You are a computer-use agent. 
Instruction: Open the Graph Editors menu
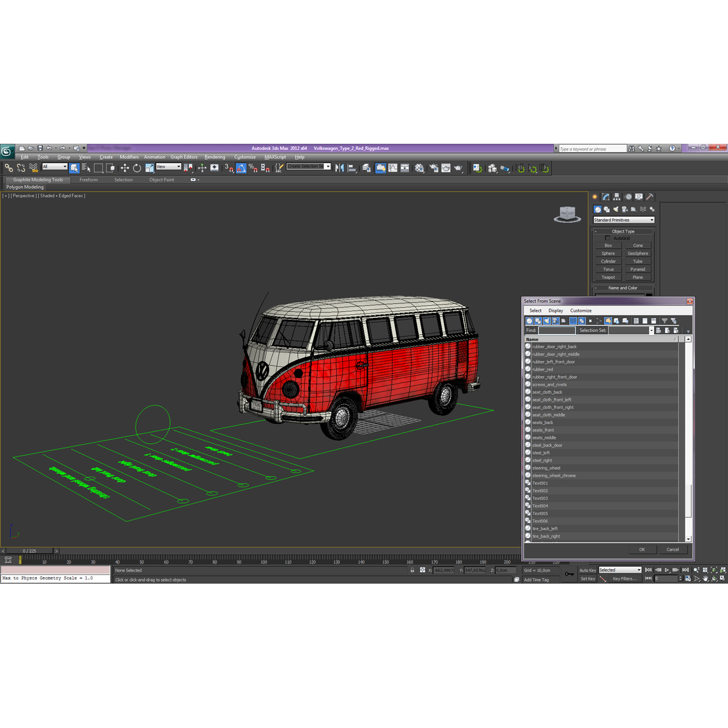[x=184, y=157]
